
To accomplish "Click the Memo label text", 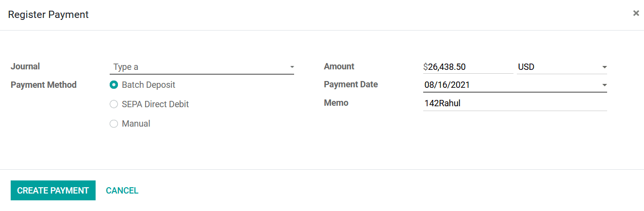I will coord(336,103).
